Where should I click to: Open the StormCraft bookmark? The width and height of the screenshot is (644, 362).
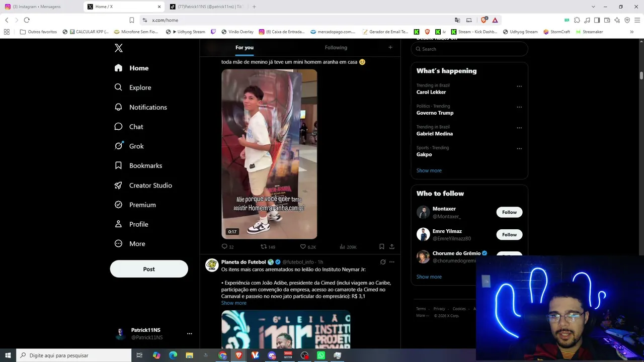[557, 32]
